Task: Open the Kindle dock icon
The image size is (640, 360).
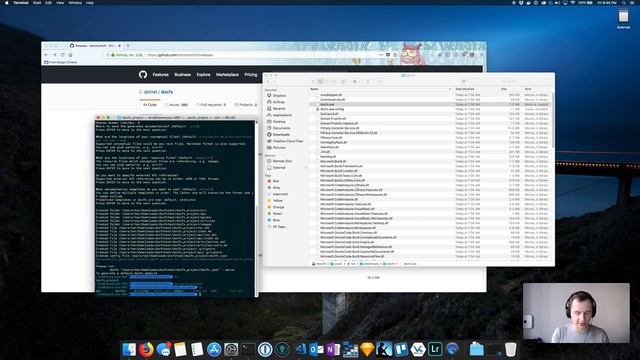Action: [384, 350]
